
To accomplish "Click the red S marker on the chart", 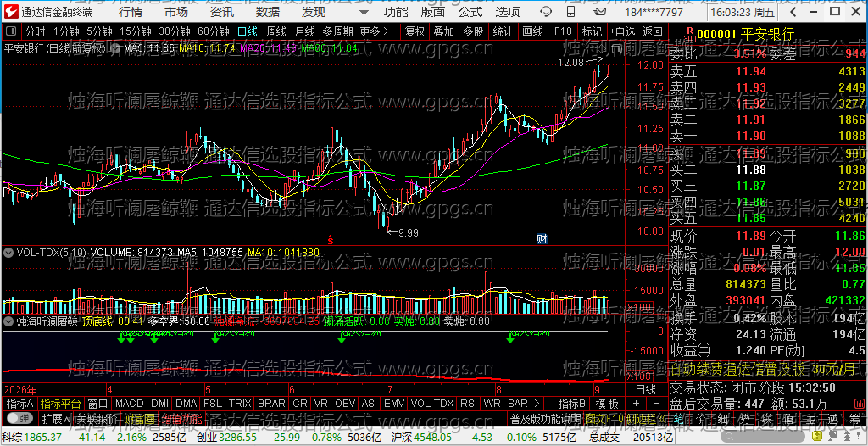I will [x=330, y=239].
